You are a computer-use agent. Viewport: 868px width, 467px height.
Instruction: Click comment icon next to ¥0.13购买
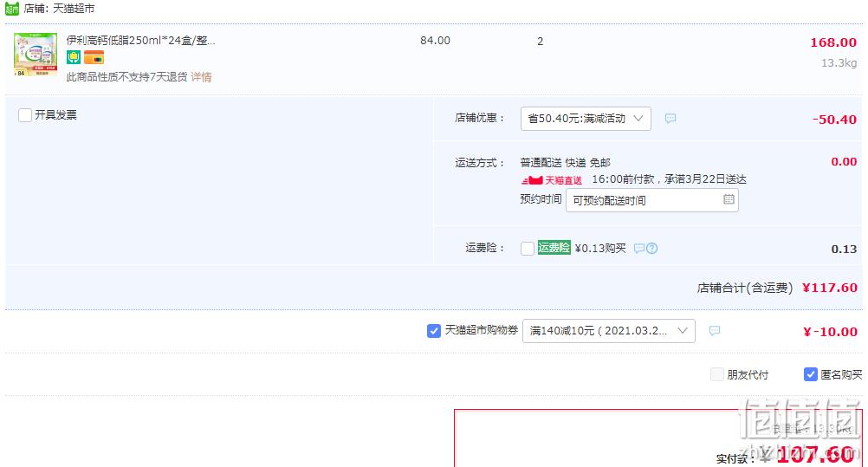pos(638,248)
